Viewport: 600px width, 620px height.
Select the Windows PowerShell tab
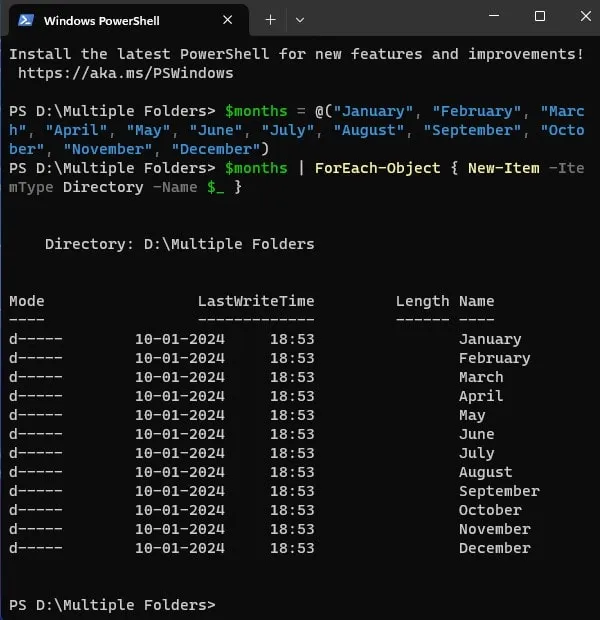tap(129, 20)
